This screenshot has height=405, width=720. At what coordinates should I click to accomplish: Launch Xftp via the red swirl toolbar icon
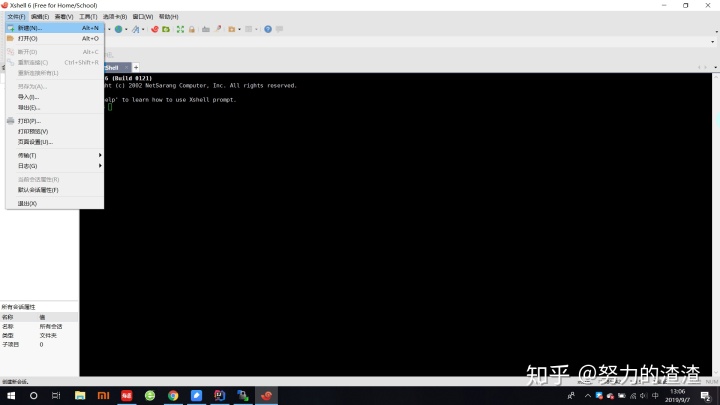click(x=155, y=29)
